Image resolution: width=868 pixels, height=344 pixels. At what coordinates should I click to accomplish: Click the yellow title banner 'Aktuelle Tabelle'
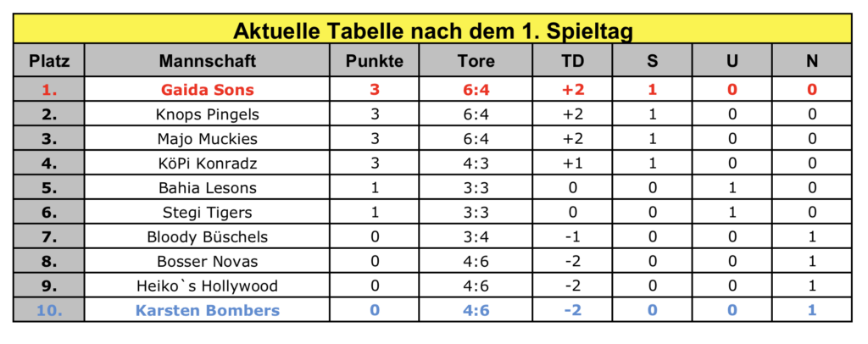pyautogui.click(x=432, y=30)
